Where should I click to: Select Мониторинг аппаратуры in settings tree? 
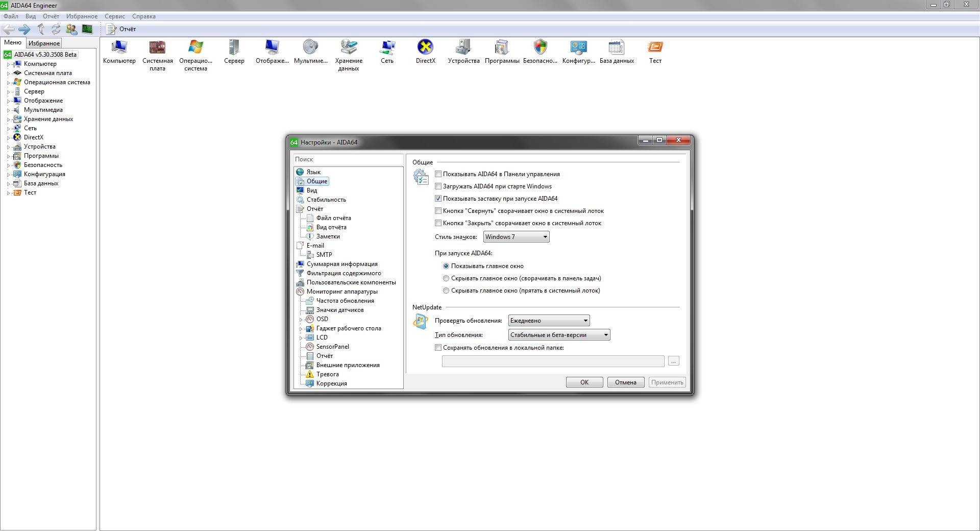[342, 292]
